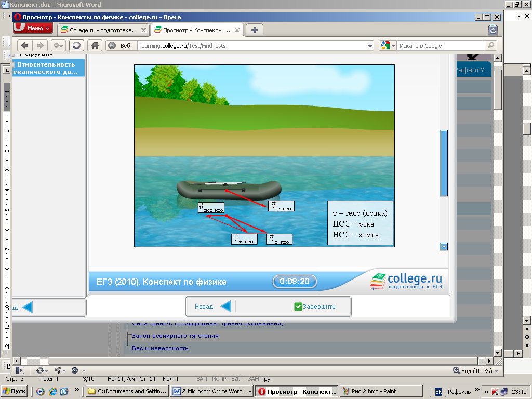Click the Назад link
Viewport: 532px width, 399px height.
coord(204,307)
